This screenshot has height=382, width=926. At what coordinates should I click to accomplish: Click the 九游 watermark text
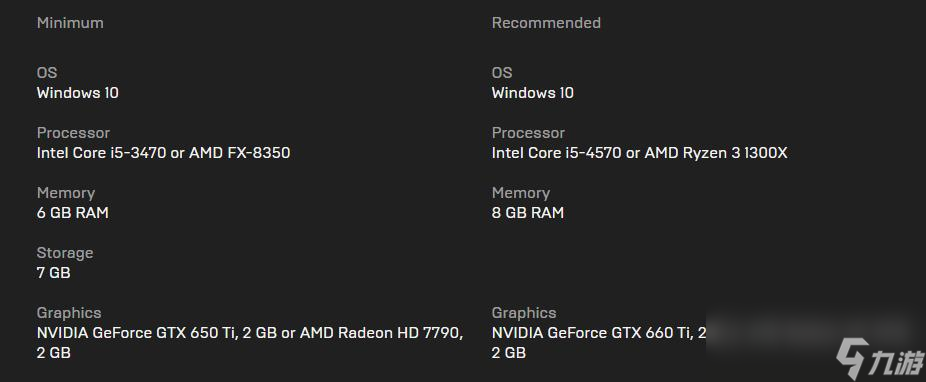point(895,361)
